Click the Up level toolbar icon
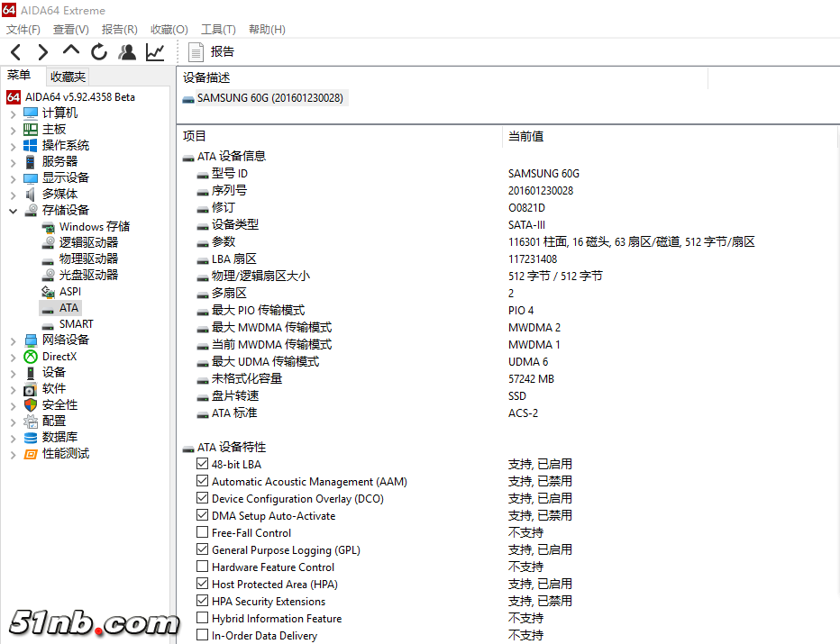Viewport: 840px width, 644px height. (71, 51)
